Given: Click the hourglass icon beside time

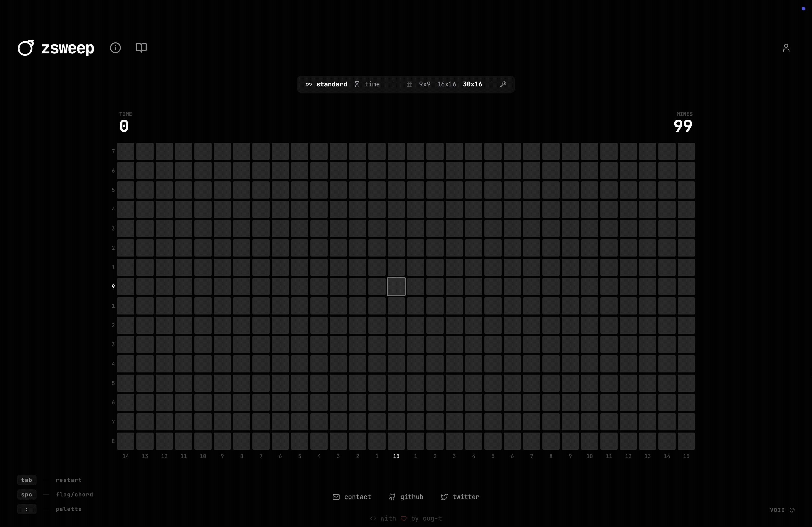Looking at the screenshot, I should [x=357, y=84].
